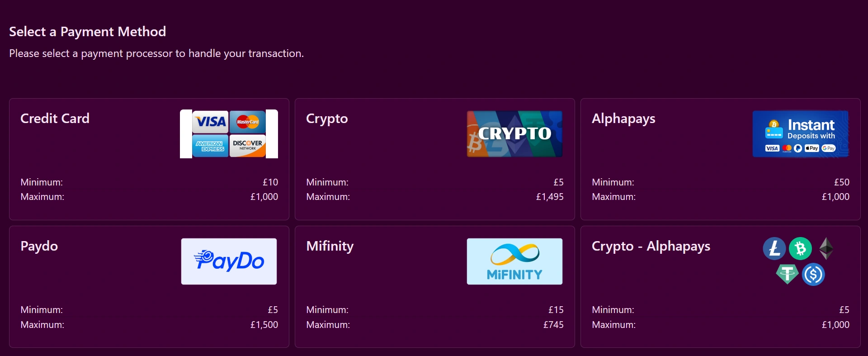Select the Credit Card payment method

point(149,159)
